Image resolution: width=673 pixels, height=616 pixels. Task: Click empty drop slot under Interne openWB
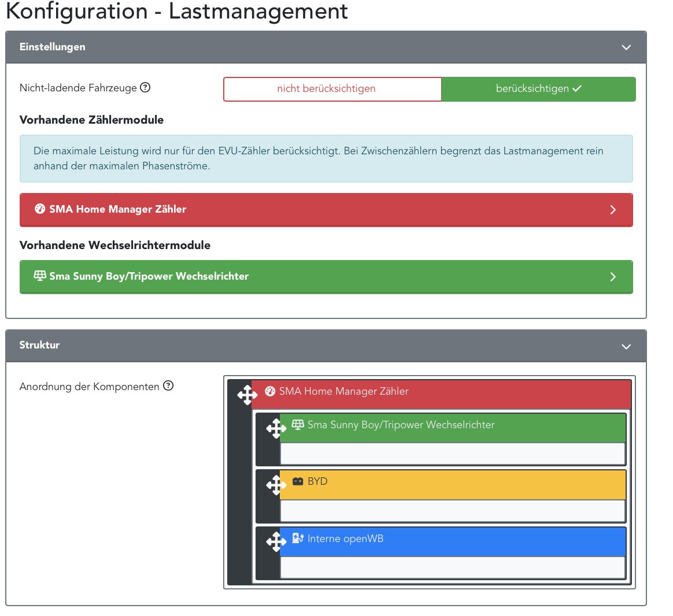point(453,567)
